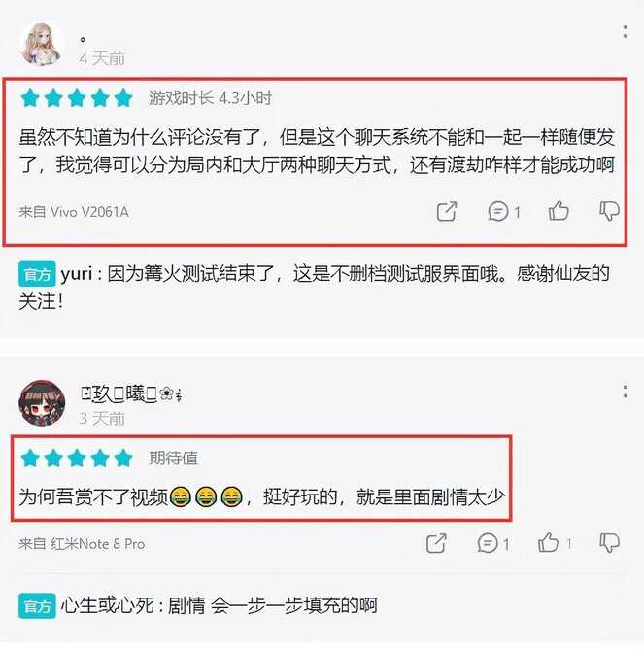The height and width of the screenshot is (649, 644).
Task: Open the dark-haired chibi avatar profile
Action: click(x=42, y=403)
